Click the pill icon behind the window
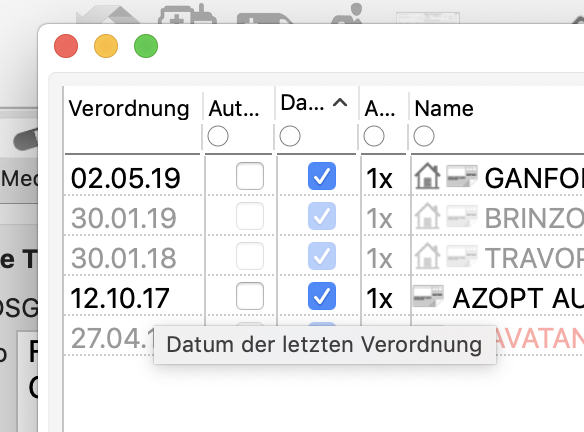Screen dimensions: 584x432 point(25,139)
